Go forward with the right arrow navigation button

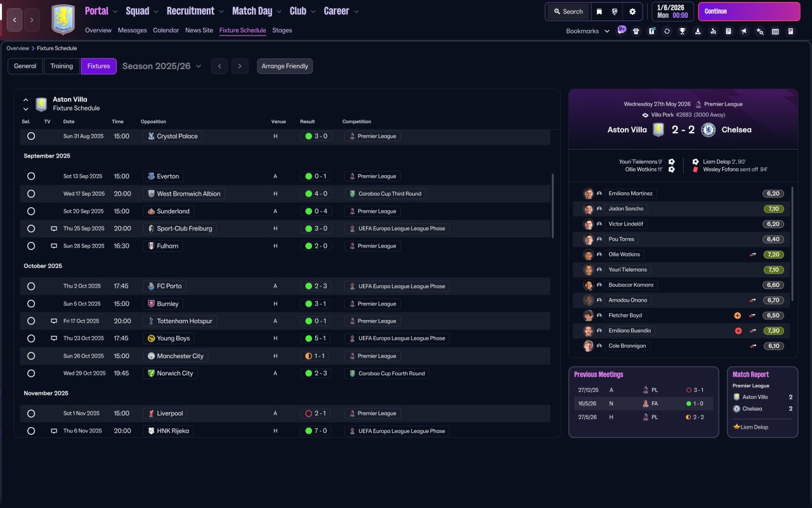click(x=31, y=20)
